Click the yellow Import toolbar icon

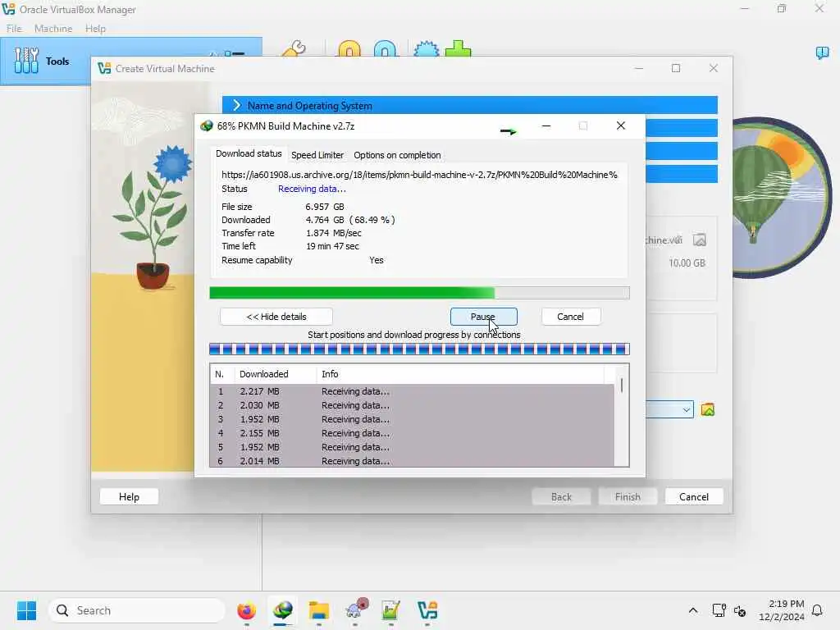[x=349, y=48]
